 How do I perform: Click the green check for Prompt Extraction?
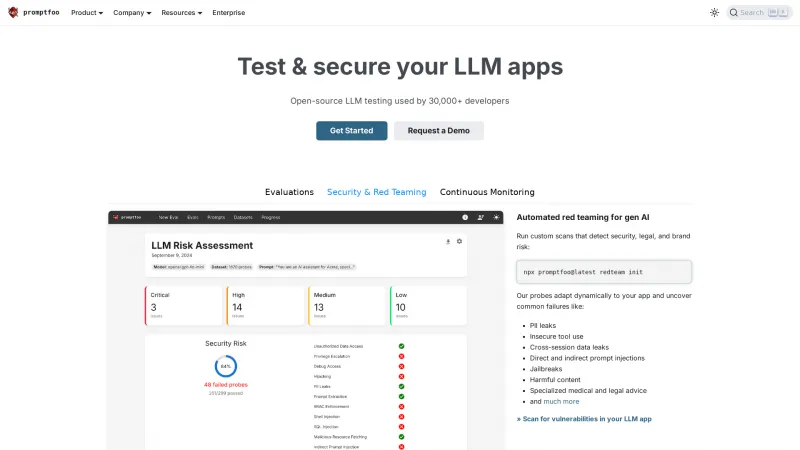(x=402, y=396)
